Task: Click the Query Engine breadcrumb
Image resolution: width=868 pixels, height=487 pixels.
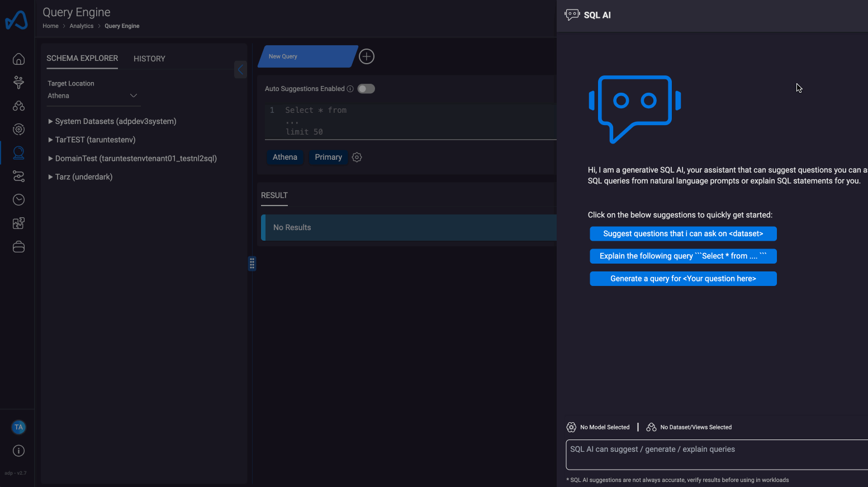Action: 122,26
